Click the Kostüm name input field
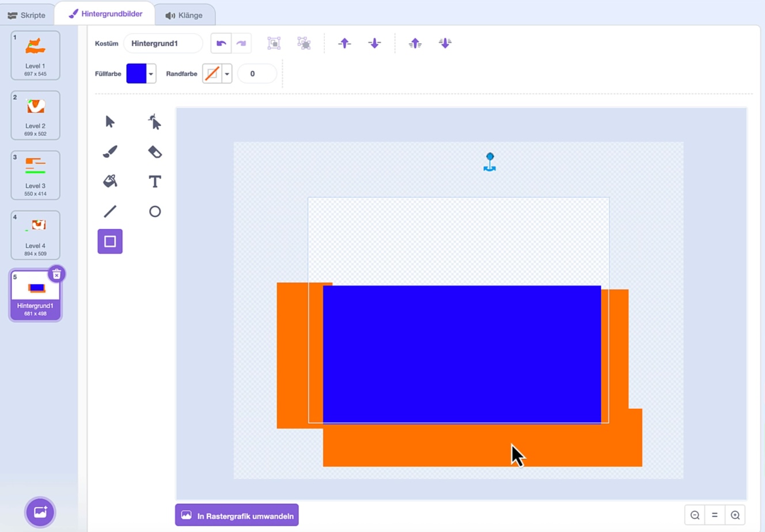 [163, 43]
